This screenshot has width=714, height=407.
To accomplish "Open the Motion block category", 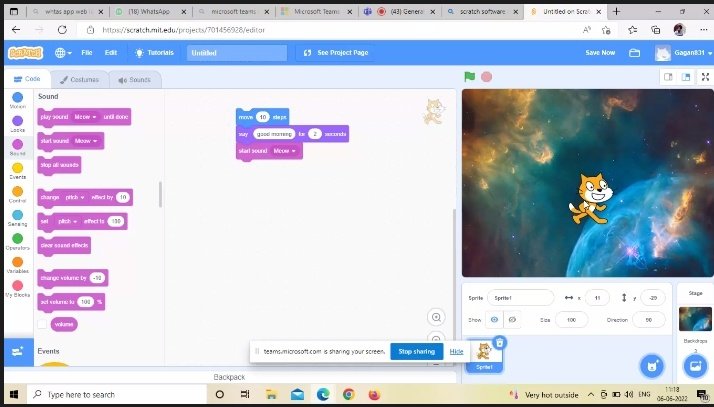I will tap(18, 100).
